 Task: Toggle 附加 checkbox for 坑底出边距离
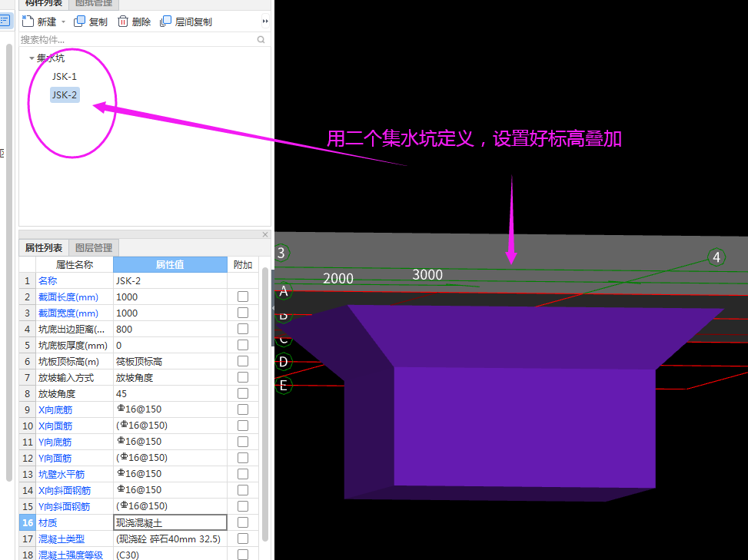[x=243, y=329]
